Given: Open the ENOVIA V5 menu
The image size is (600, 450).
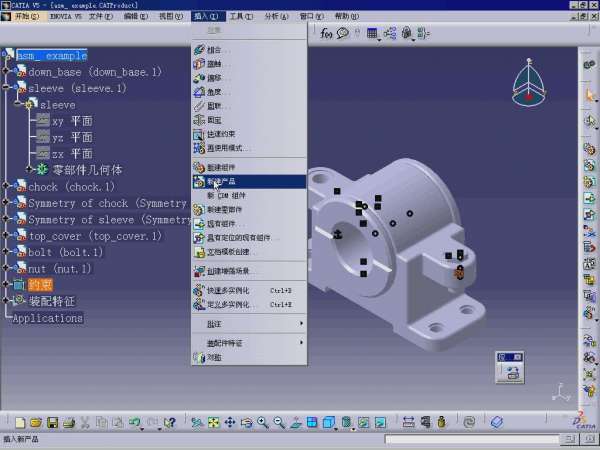Looking at the screenshot, I should 66,16.
